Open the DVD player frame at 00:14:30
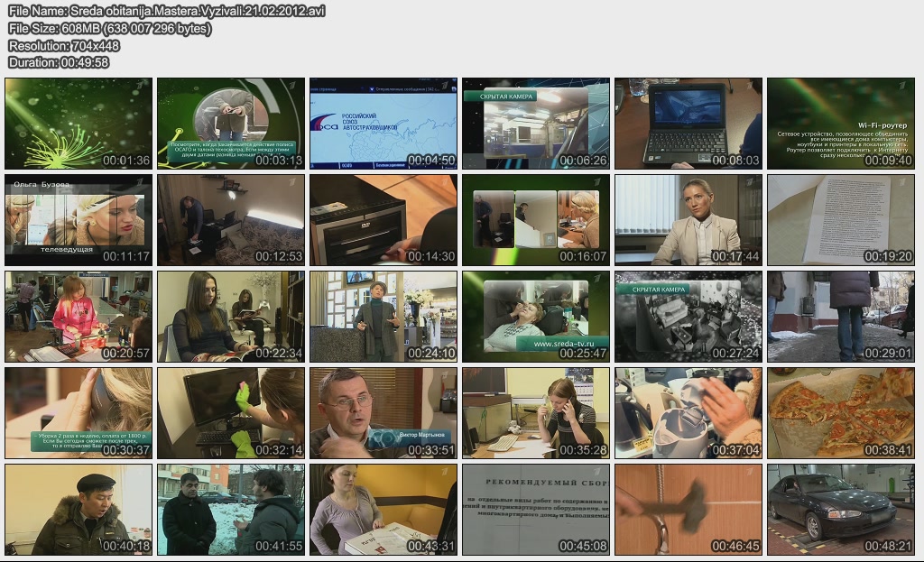924x562 pixels. click(x=383, y=220)
